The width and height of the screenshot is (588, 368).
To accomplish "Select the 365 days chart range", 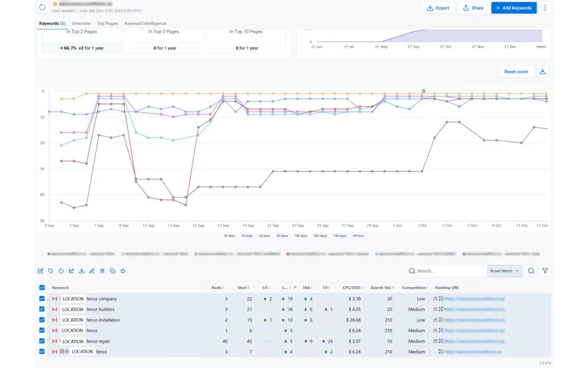I will click(x=320, y=236).
